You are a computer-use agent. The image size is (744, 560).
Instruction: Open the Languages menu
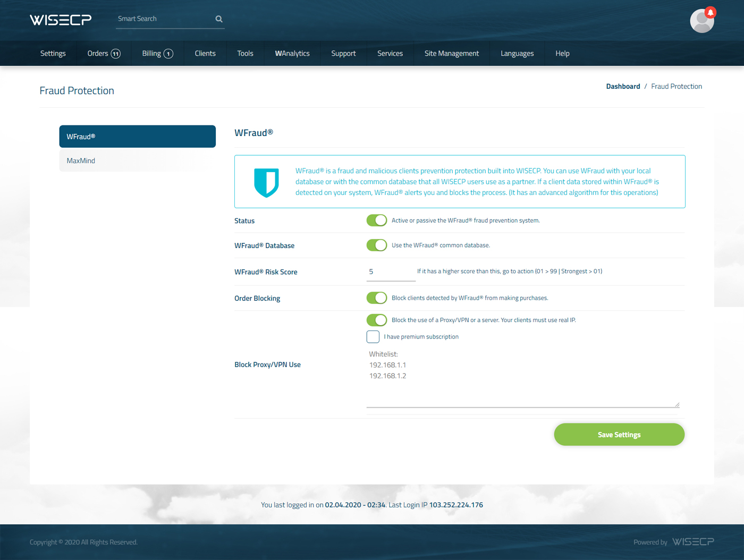coord(517,54)
